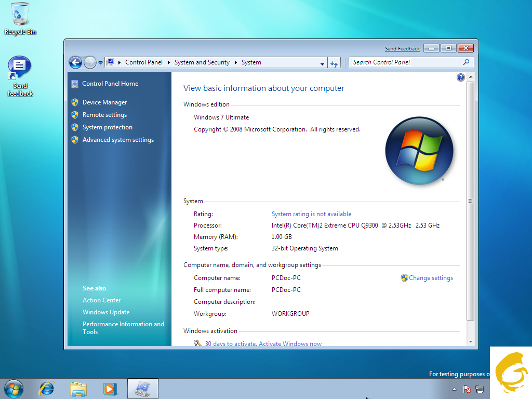Screen dimensions: 532x399
Task: Click the help question mark icon
Action: tap(460, 77)
